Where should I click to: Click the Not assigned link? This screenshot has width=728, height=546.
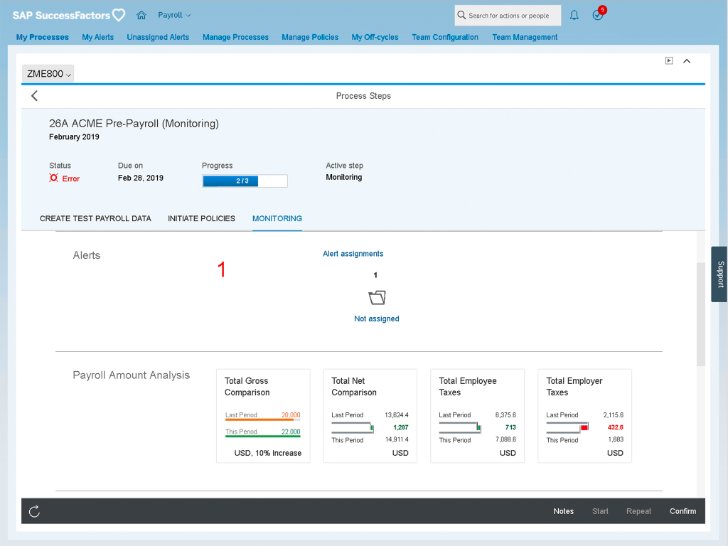point(377,318)
